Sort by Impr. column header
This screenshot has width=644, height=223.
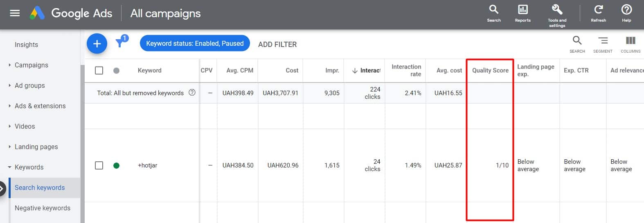pyautogui.click(x=332, y=70)
